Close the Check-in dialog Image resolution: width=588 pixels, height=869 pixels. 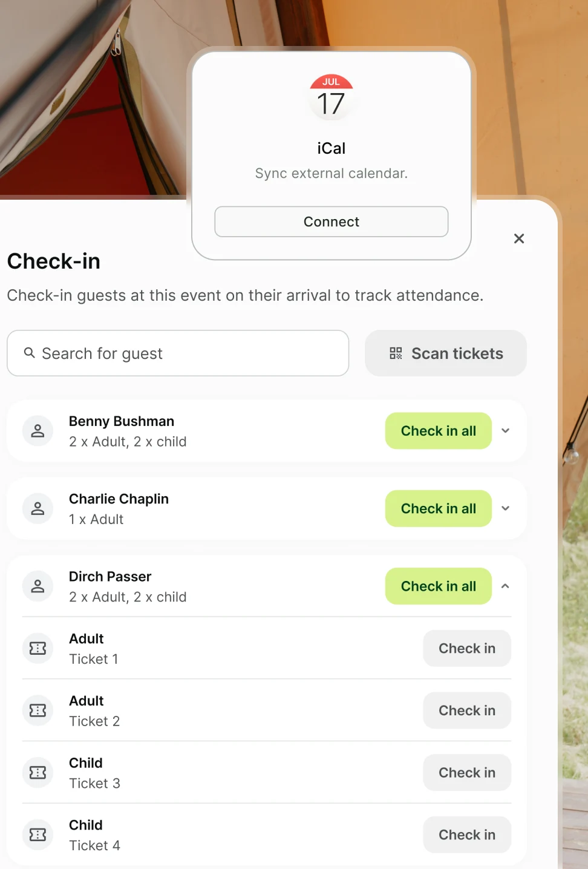pos(519,238)
